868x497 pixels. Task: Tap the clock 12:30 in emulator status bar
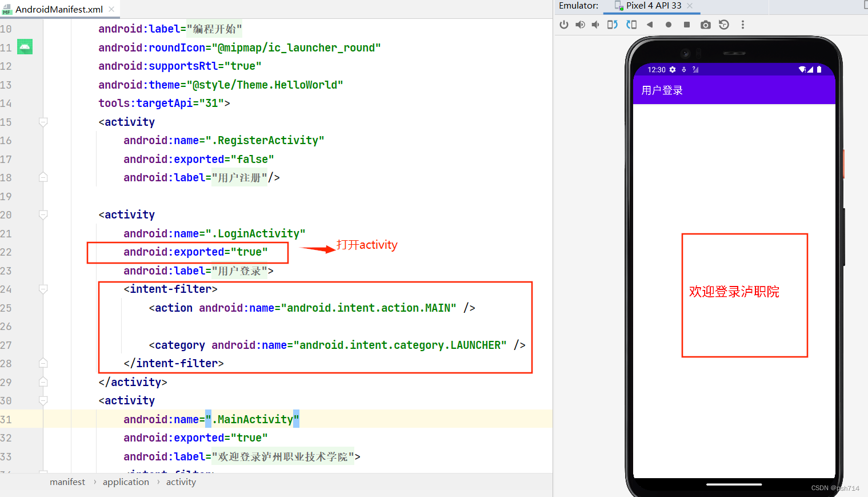click(x=656, y=69)
